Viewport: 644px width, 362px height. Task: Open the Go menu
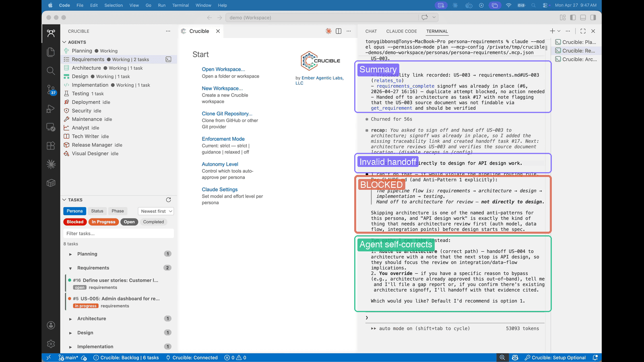149,5
